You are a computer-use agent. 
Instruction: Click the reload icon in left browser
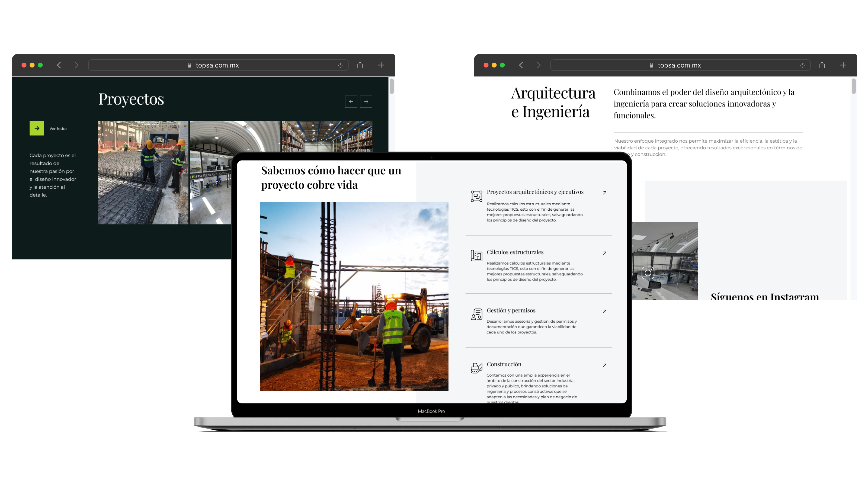coord(340,65)
